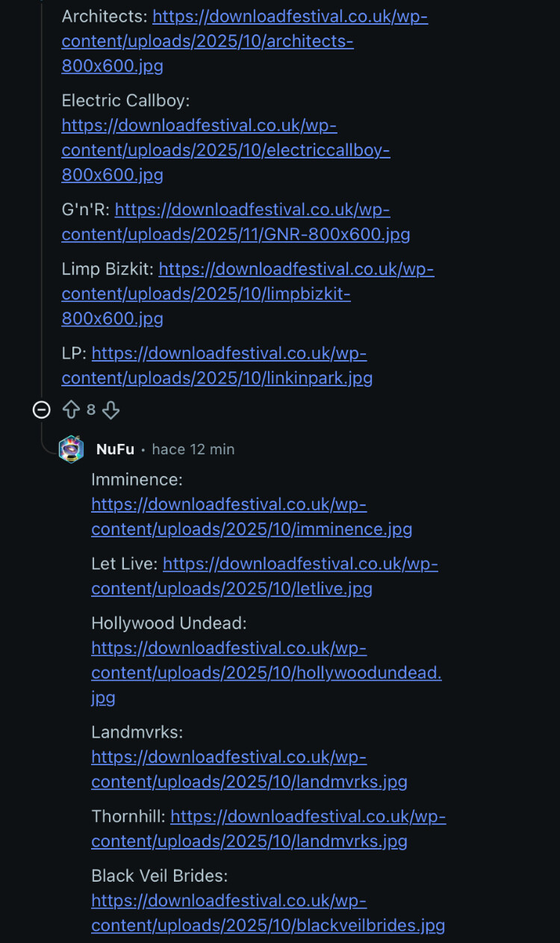This screenshot has width=560, height=943.
Task: Downvote the comment with 8 points
Action: [x=111, y=409]
